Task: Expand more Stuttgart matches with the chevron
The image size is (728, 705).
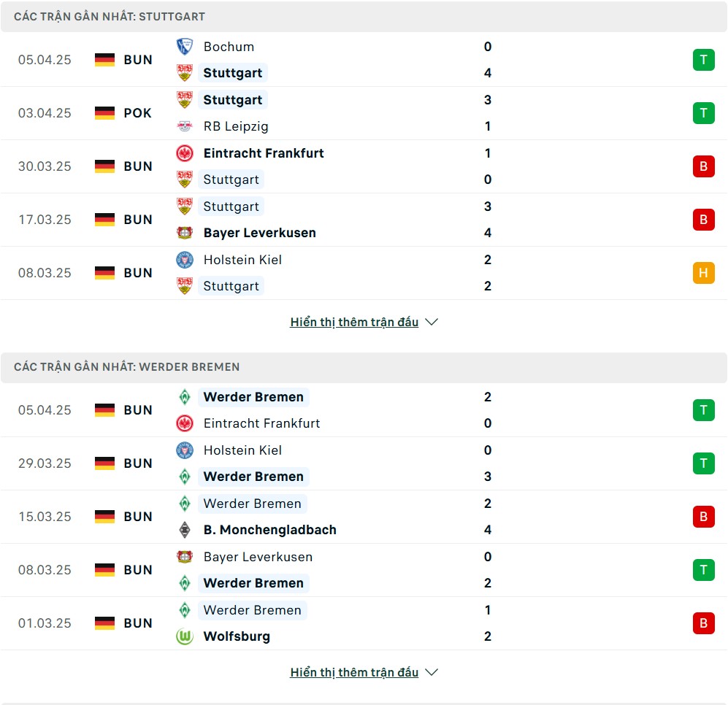Action: pyautogui.click(x=432, y=322)
